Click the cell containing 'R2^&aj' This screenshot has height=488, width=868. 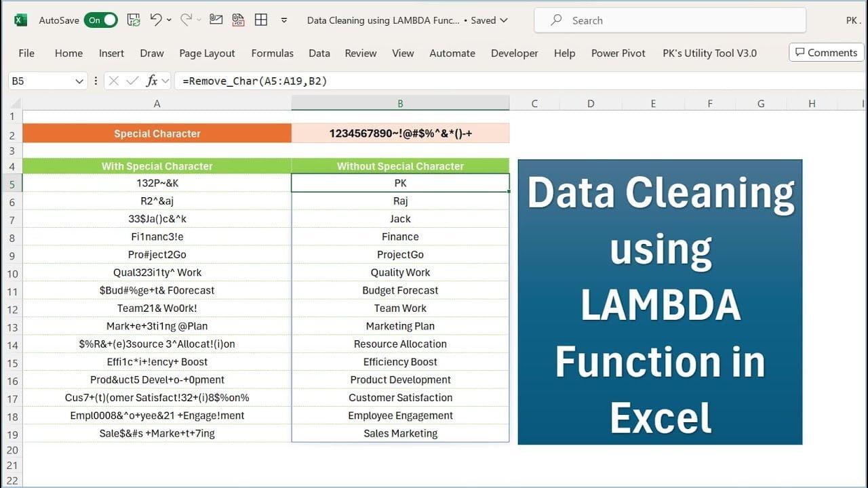coord(157,201)
